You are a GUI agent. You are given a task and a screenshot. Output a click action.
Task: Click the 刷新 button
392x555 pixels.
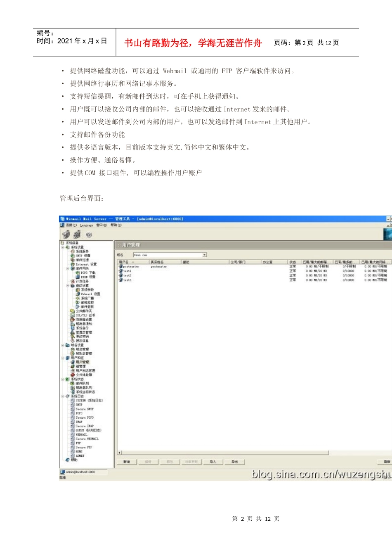(385, 462)
